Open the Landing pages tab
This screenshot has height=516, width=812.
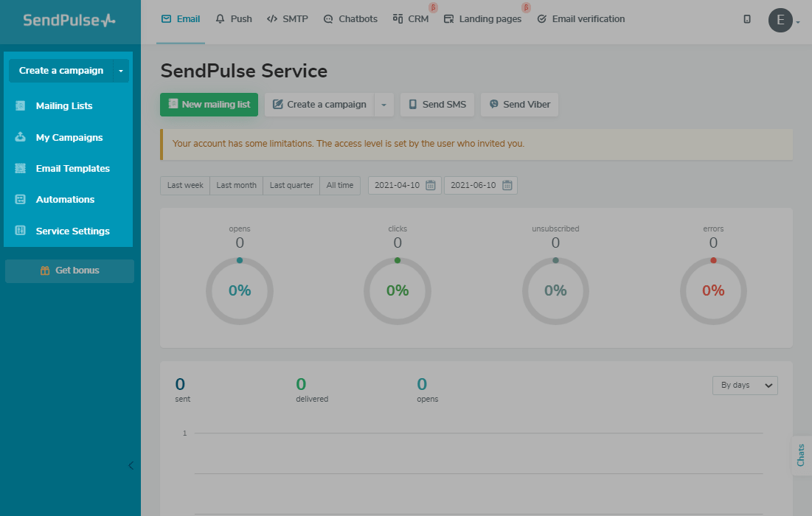pyautogui.click(x=482, y=19)
